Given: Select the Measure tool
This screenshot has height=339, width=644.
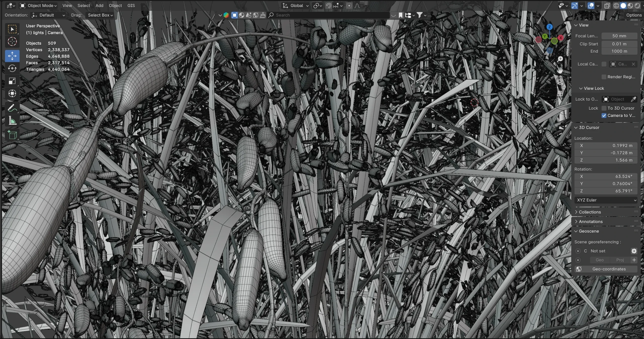Looking at the screenshot, I should coord(12,121).
